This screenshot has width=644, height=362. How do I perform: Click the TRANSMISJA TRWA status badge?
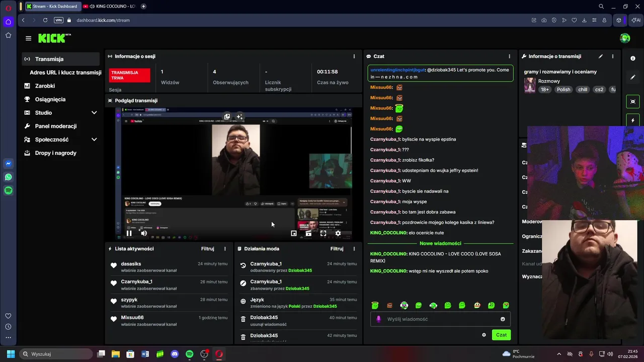click(x=130, y=75)
